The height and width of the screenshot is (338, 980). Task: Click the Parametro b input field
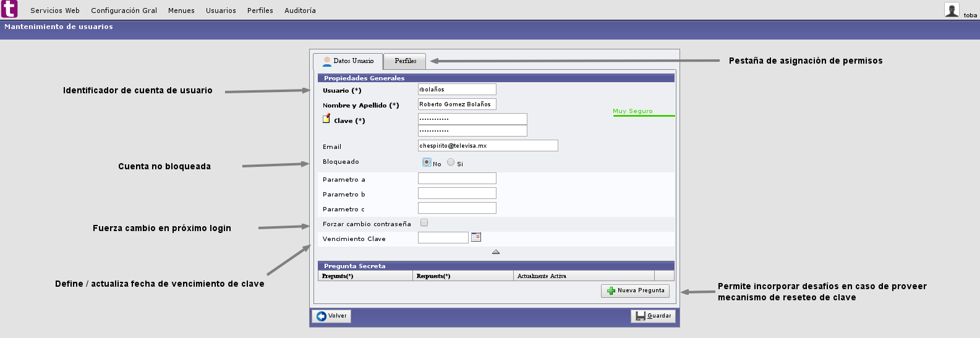tap(457, 193)
